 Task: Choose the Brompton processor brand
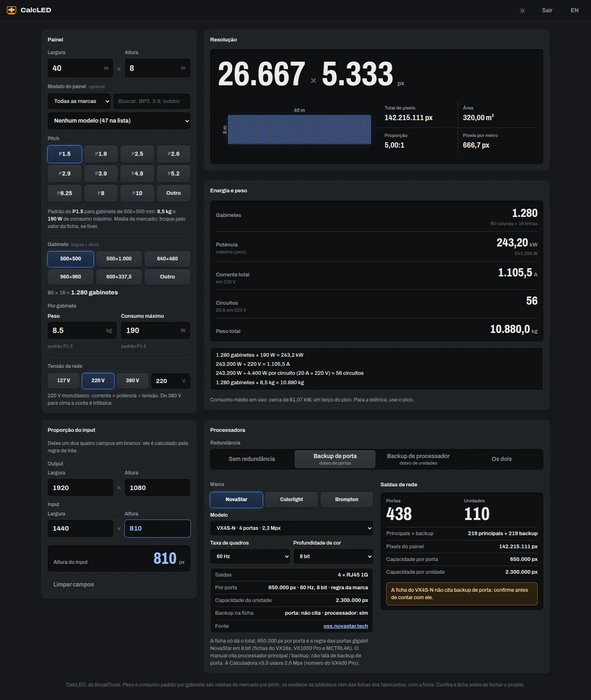[347, 500]
